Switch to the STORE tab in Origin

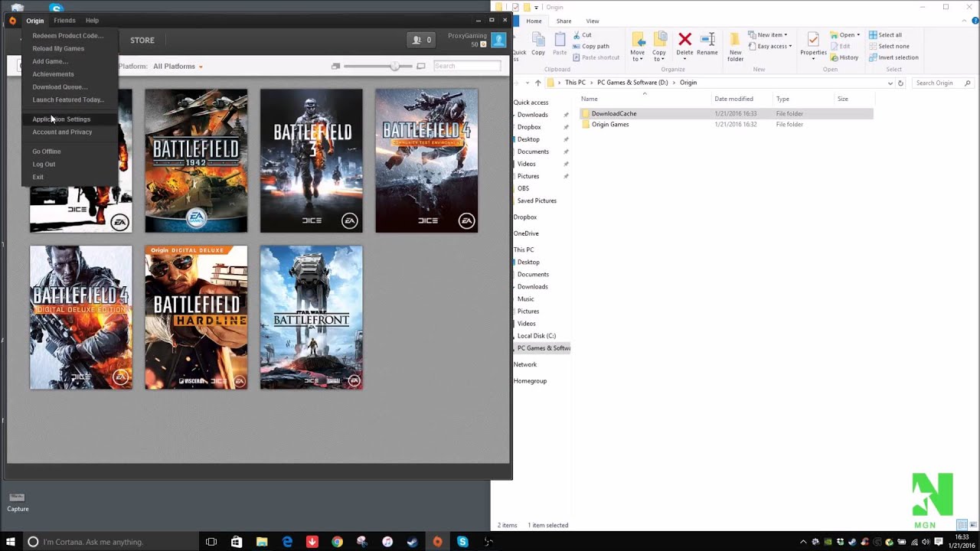142,41
